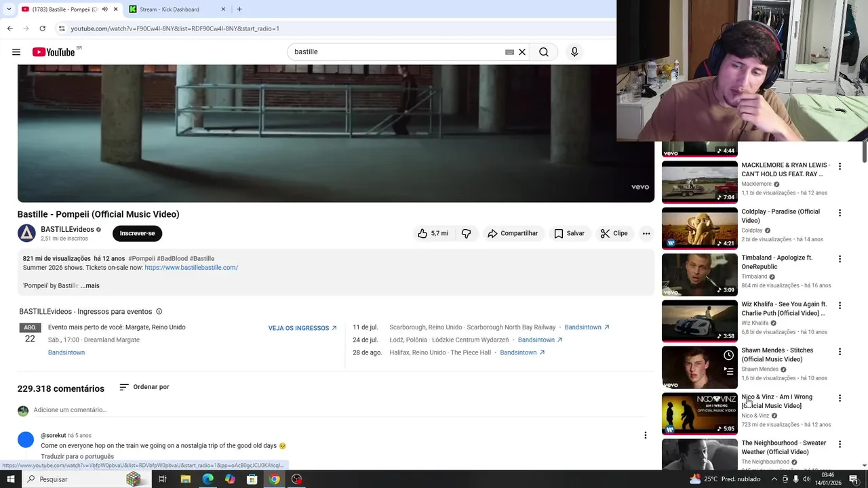Expand the description with ...mais
This screenshot has width=868, height=488.
[x=90, y=285]
